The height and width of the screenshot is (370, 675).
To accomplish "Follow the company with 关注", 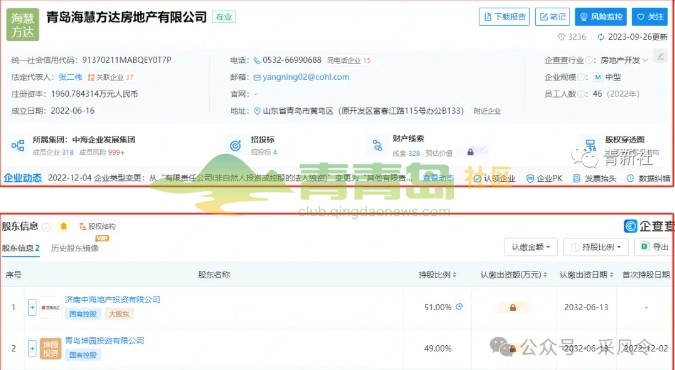I will point(650,17).
